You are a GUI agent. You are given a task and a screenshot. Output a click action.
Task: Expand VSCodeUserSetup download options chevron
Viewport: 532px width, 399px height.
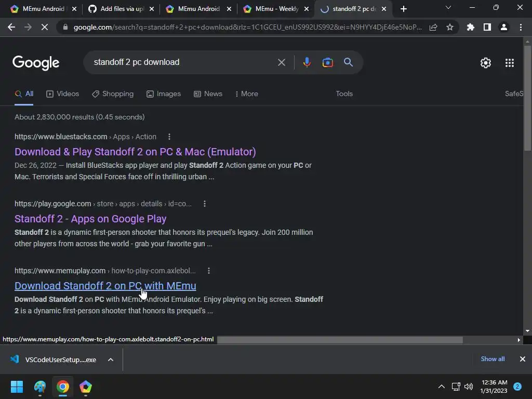pyautogui.click(x=111, y=360)
